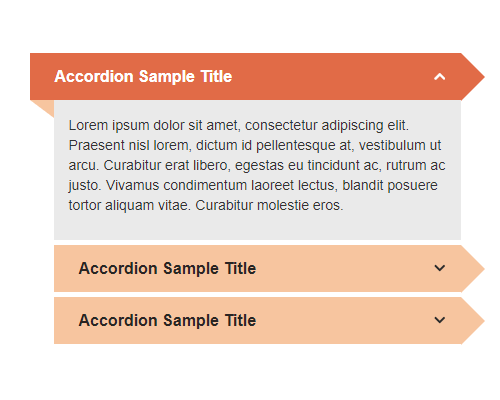
Task: Collapse the open accordion via up chevron
Action: pos(440,77)
